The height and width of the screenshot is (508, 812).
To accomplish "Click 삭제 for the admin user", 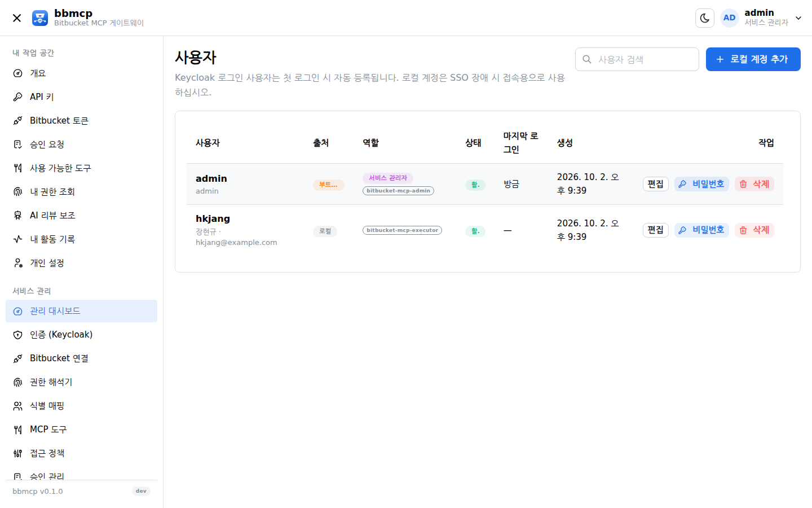I will (x=754, y=184).
